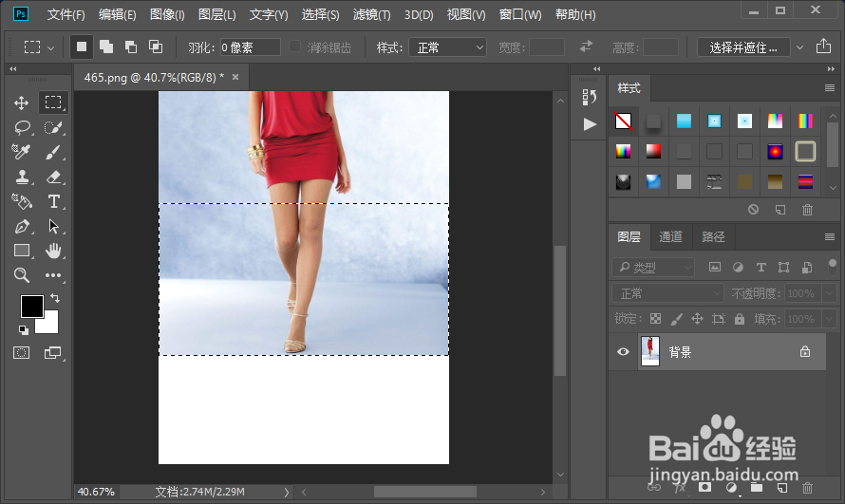Open the 滤镜(T) menu
This screenshot has width=845, height=504.
point(371,15)
